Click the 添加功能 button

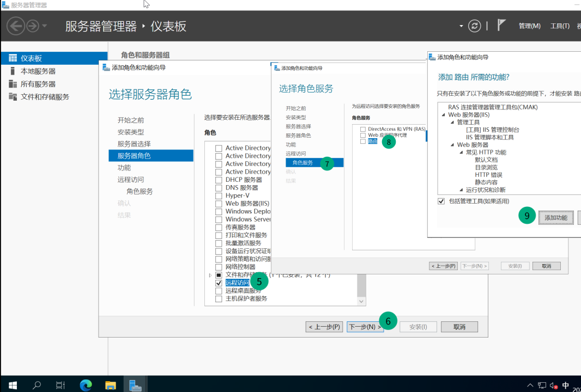556,218
